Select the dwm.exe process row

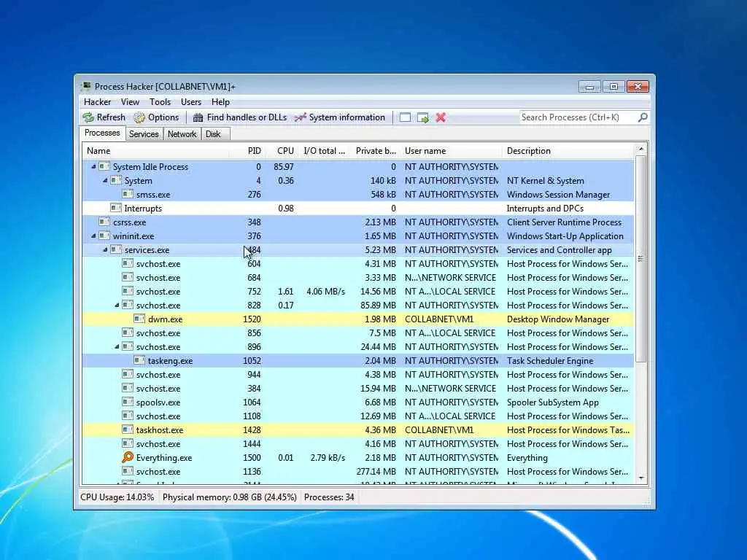click(358, 319)
